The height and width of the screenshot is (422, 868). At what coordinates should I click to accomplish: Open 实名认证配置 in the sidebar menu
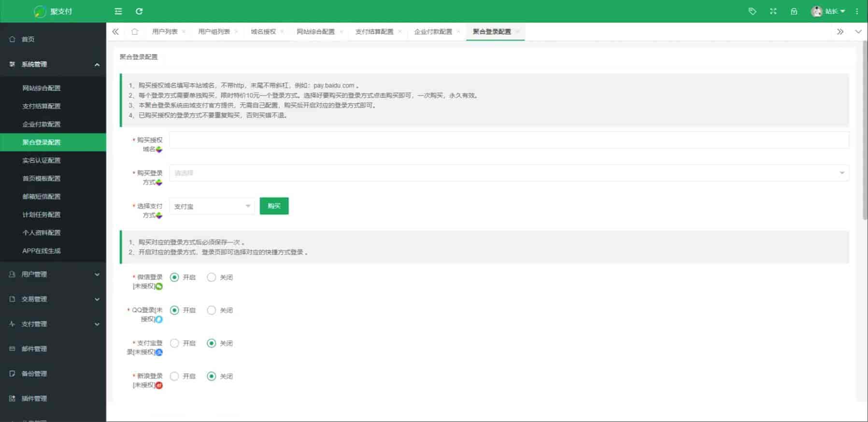pyautogui.click(x=42, y=160)
